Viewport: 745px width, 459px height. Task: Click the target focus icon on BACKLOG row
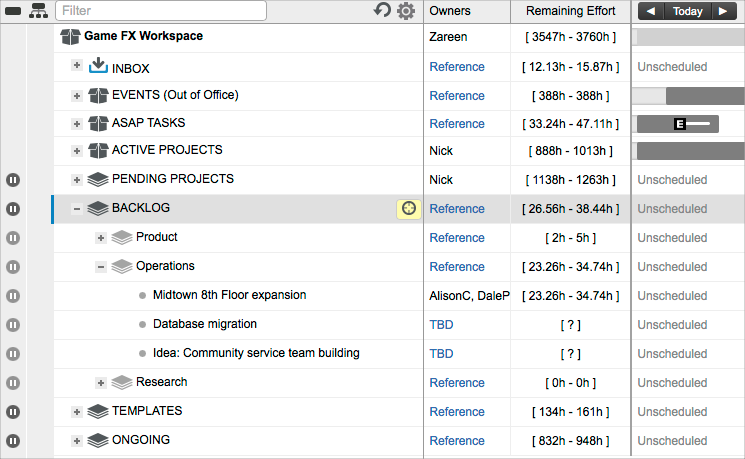tap(408, 208)
